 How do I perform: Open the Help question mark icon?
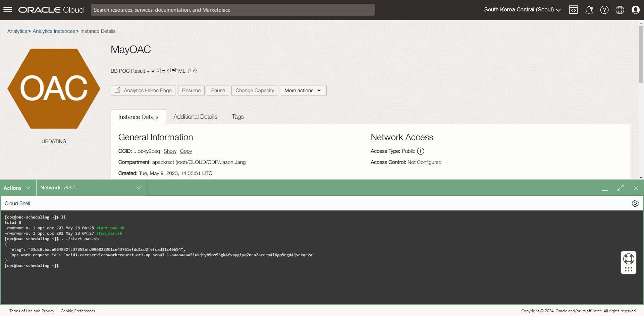604,10
